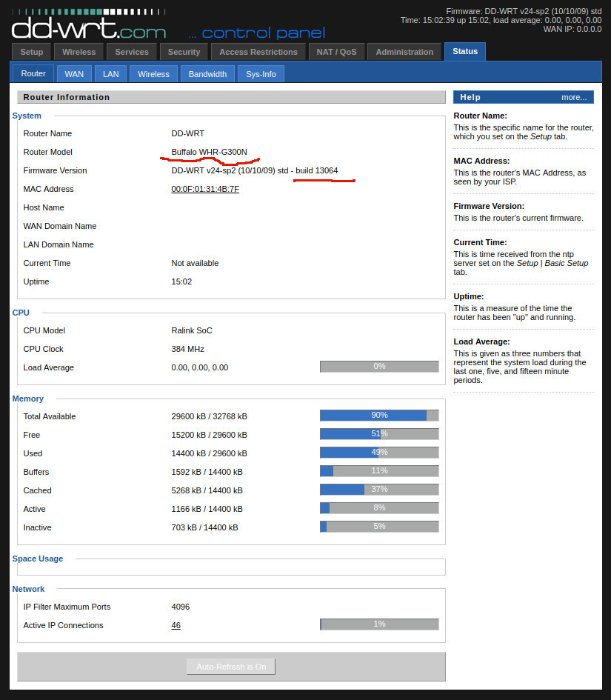Open the Wireless status sub-tab
The height and width of the screenshot is (700, 611).
coord(153,74)
